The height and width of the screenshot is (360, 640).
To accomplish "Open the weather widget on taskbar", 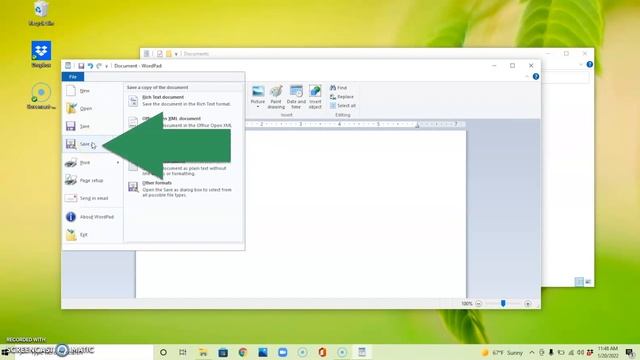I will click(x=502, y=352).
